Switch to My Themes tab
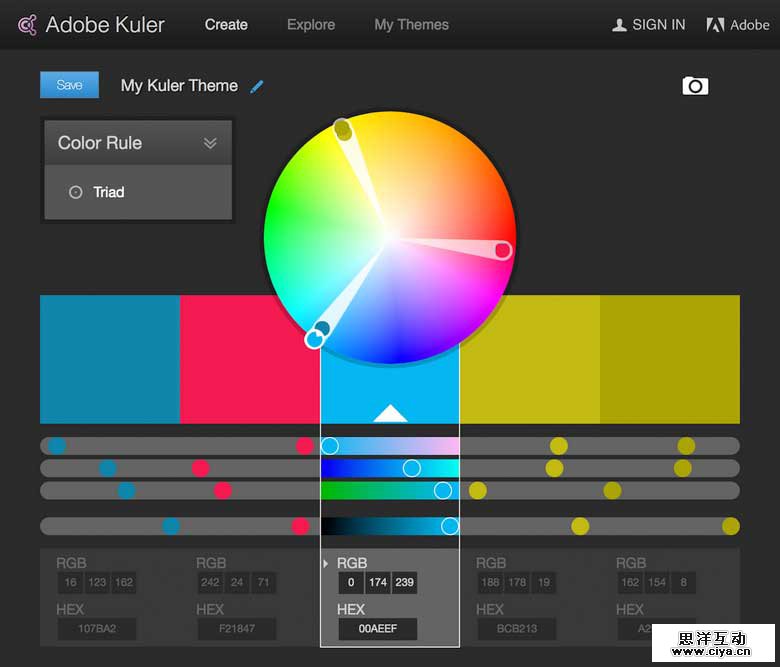The width and height of the screenshot is (780, 667). [x=411, y=25]
